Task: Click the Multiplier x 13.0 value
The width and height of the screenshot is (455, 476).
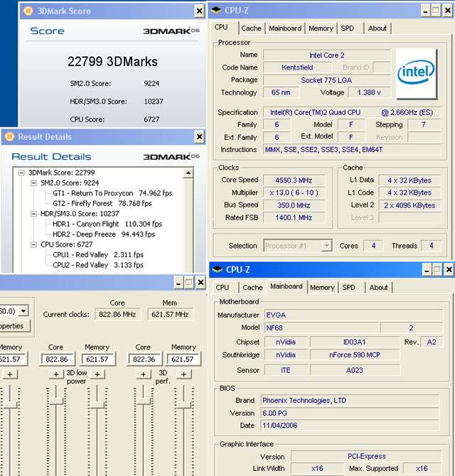Action: 294,193
